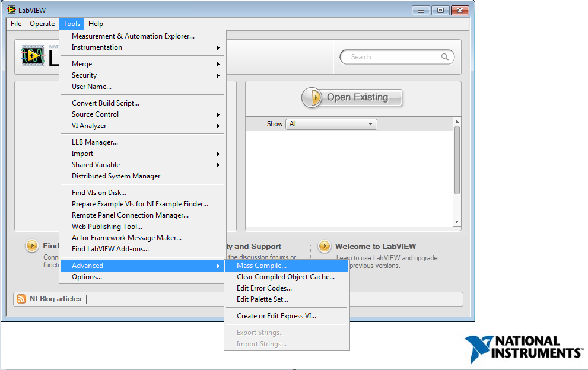Screen dimensions: 588x370
Task: Click the Open Existing play arrow icon
Action: (312, 97)
